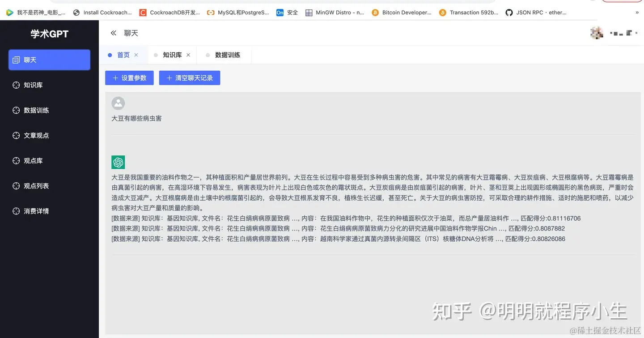Open 观点列表 in the sidebar
644x338 pixels.
(x=49, y=186)
